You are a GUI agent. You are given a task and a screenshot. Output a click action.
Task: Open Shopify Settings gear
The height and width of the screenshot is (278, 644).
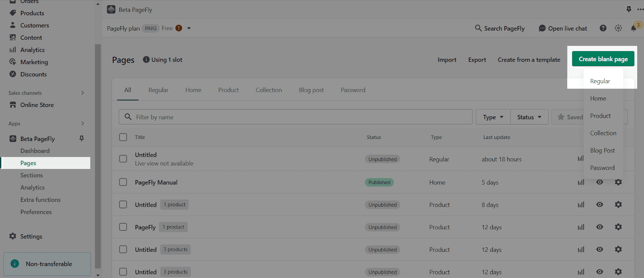(13, 236)
